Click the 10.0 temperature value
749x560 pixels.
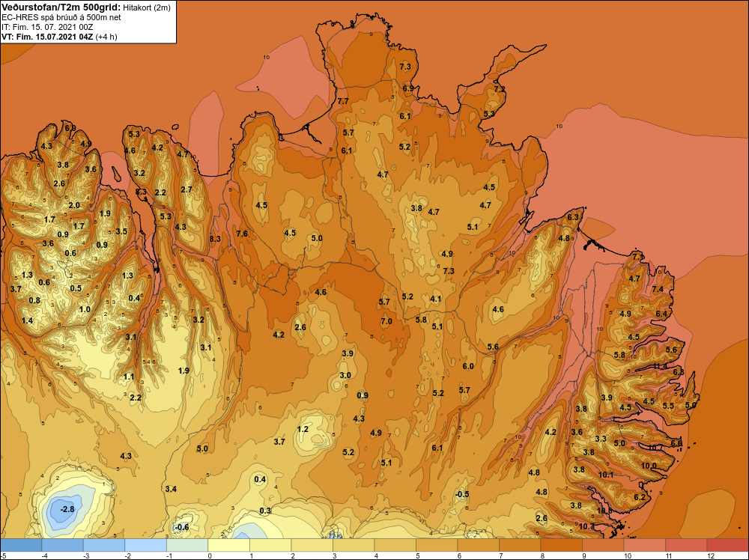click(x=649, y=466)
